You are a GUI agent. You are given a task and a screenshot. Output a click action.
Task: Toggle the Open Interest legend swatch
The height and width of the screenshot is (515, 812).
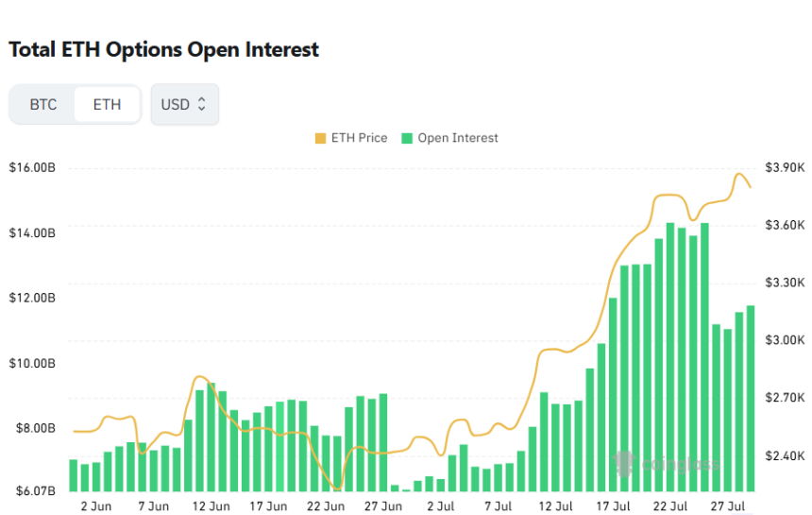tap(407, 138)
